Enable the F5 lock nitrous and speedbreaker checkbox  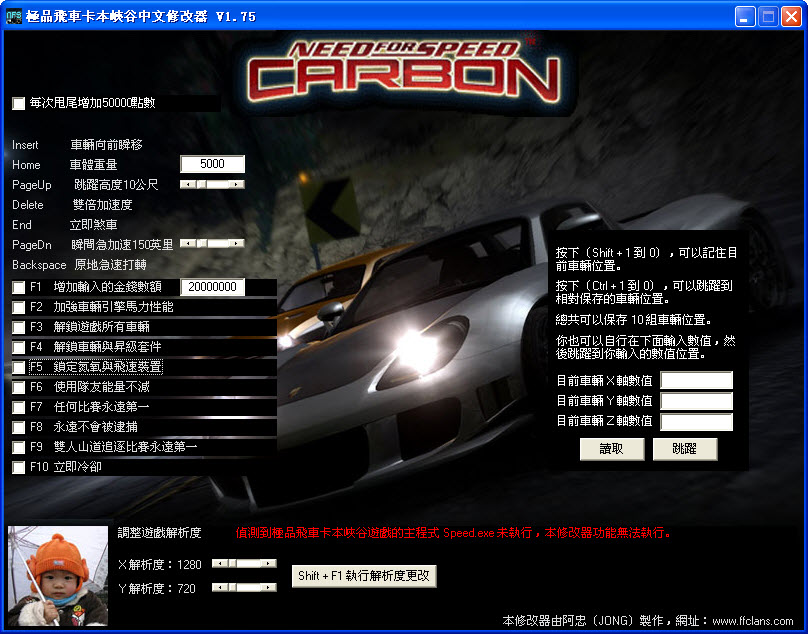18,366
